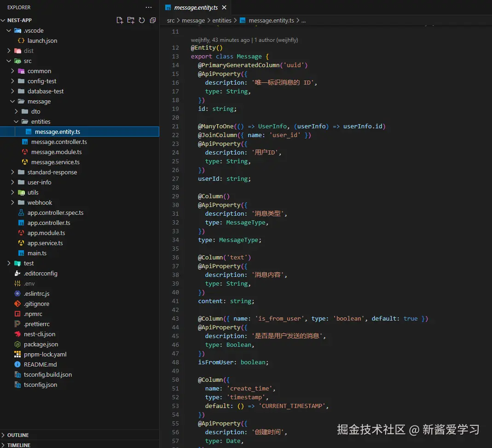Image resolution: width=492 pixels, height=448 pixels.
Task: Click the @Entity() decorator on line 12
Action: [x=207, y=48]
